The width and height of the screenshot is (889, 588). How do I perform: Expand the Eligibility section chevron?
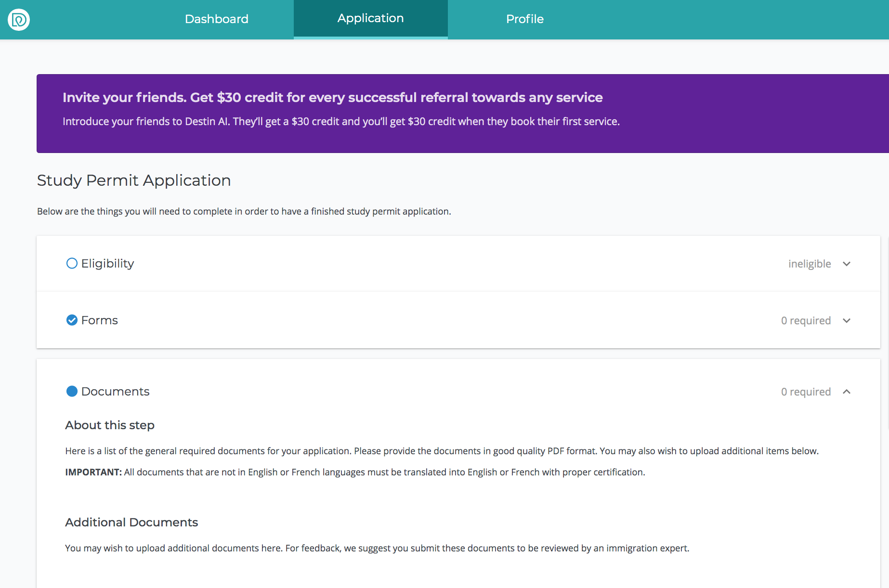pyautogui.click(x=847, y=264)
